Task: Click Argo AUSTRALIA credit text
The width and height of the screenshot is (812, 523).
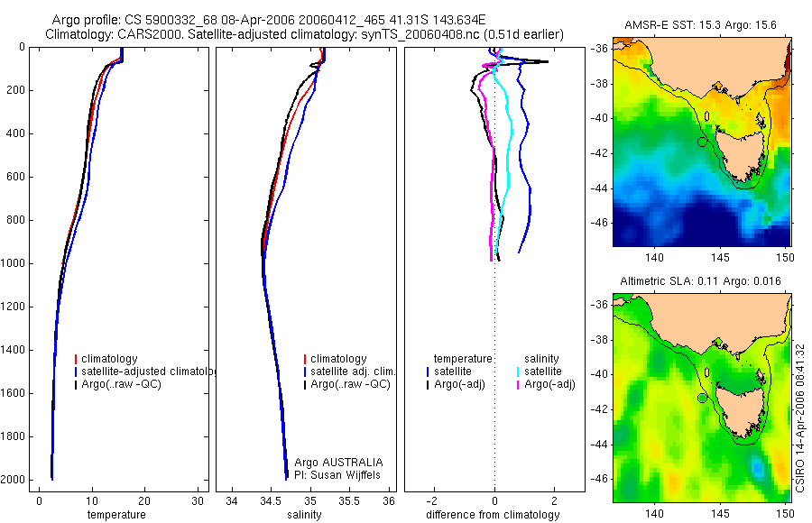Action: point(338,463)
